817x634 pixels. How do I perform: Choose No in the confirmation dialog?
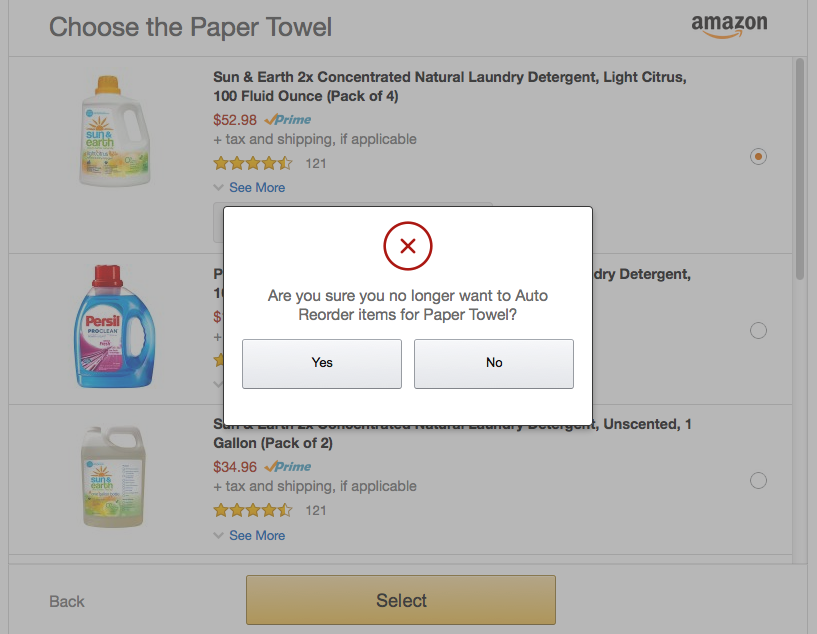click(494, 364)
